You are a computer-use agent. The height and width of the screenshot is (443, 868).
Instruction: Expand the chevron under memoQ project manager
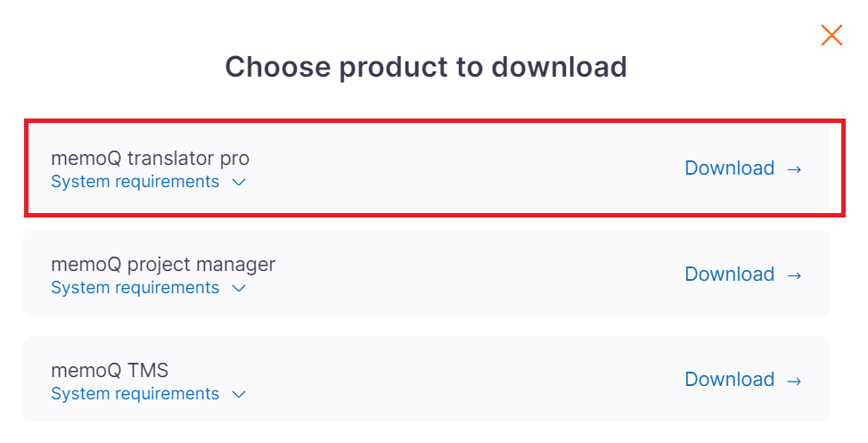(238, 289)
